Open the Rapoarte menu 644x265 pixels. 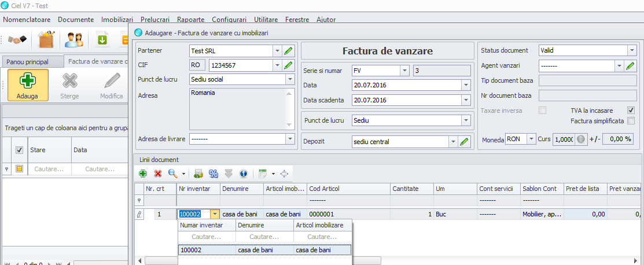point(191,19)
